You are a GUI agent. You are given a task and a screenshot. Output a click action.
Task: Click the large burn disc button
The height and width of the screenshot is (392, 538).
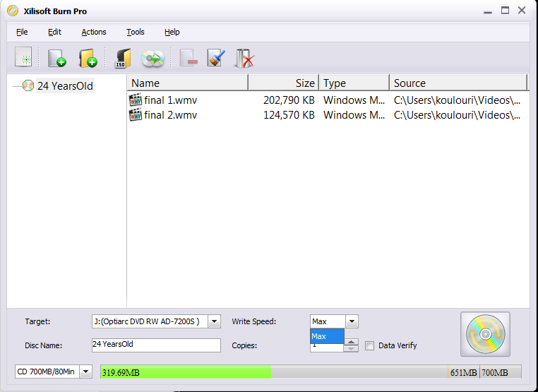[485, 334]
